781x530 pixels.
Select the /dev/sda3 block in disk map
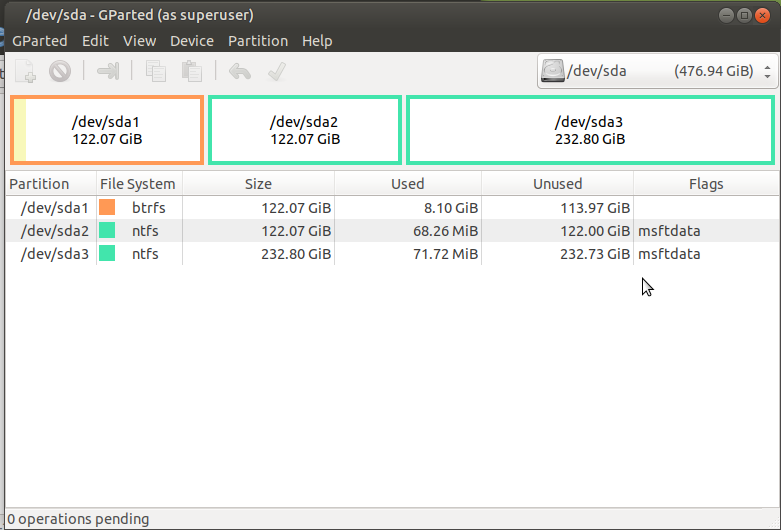[x=590, y=130]
